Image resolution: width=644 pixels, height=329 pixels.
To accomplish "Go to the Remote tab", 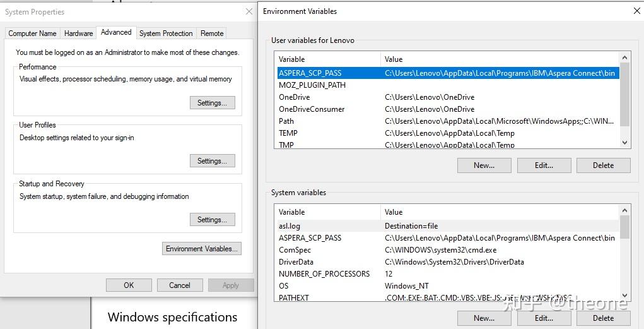I will point(212,33).
